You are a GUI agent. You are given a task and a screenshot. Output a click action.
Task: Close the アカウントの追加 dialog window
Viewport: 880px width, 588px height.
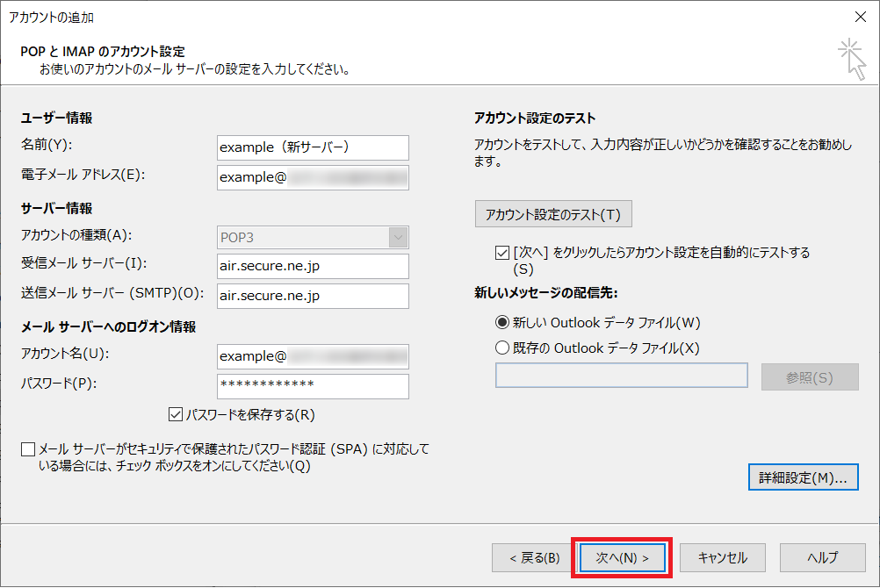pos(859,17)
